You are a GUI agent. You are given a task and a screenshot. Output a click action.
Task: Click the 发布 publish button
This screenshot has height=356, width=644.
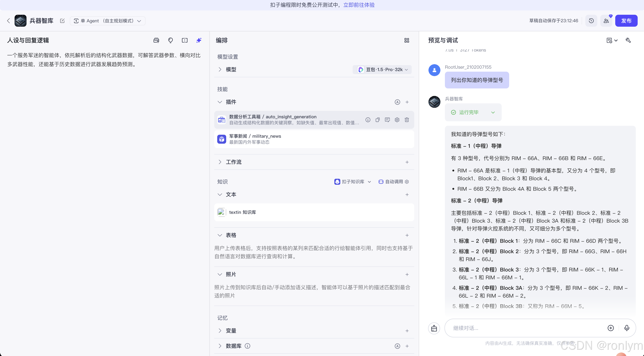pos(626,21)
